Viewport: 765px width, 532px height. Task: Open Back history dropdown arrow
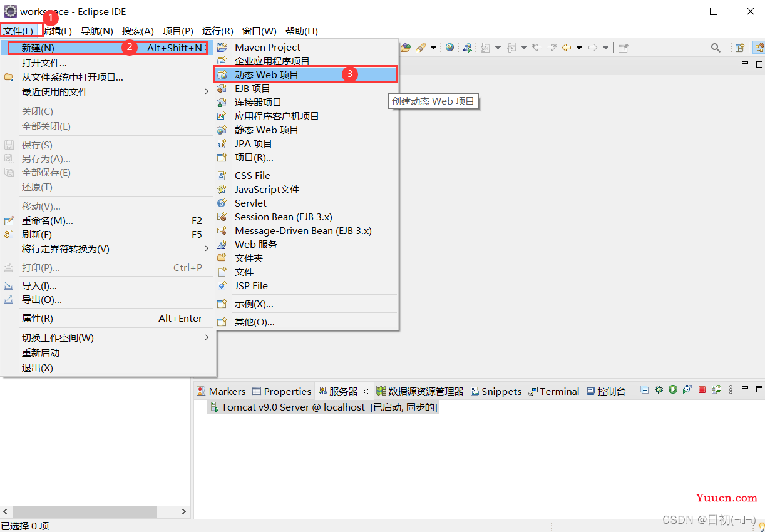tap(579, 48)
